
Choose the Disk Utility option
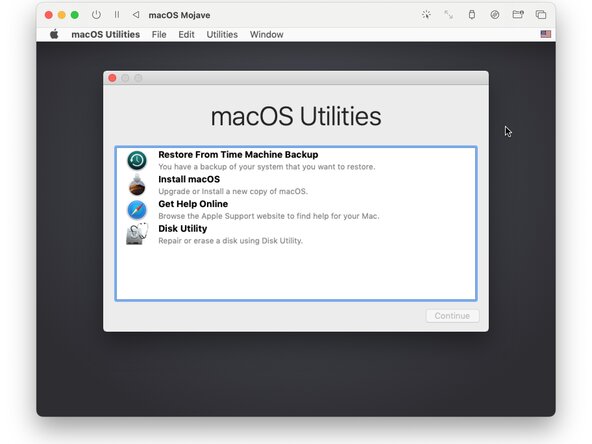pyautogui.click(x=296, y=234)
